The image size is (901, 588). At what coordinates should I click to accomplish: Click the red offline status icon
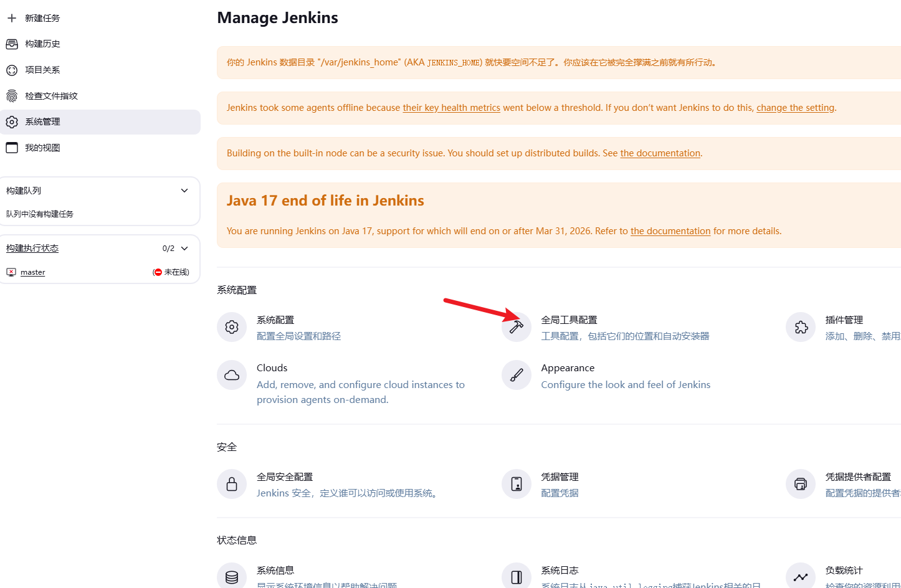[x=158, y=272]
